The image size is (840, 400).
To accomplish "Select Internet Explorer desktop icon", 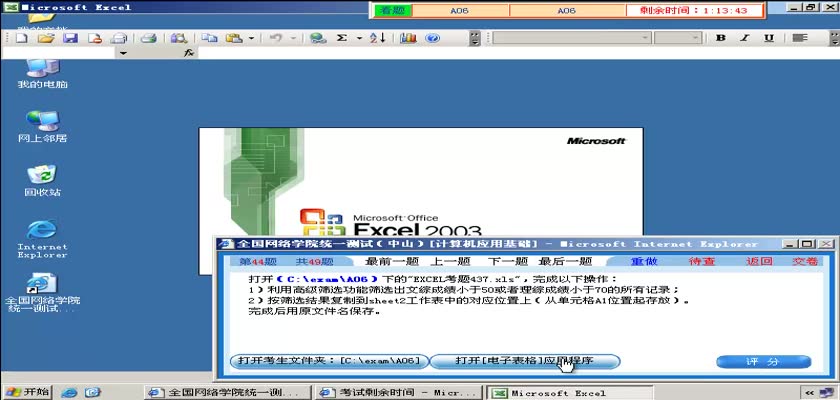I will coord(42,238).
